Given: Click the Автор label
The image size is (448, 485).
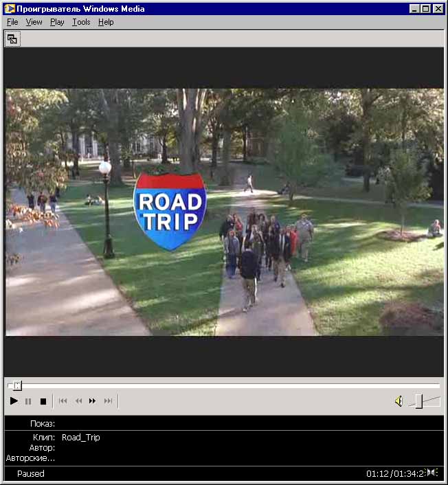Looking at the screenshot, I should (42, 448).
